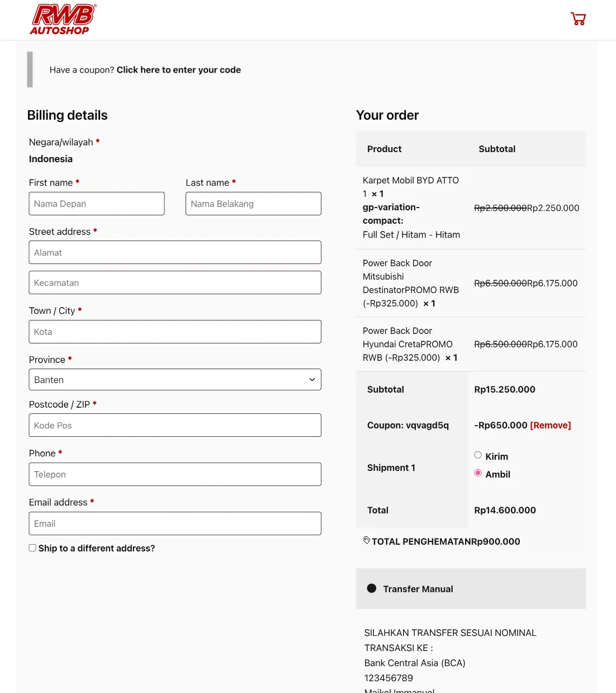Screen dimensions: 616x693
Task: Click the Kode Pos postcode field
Action: [x=175, y=425]
